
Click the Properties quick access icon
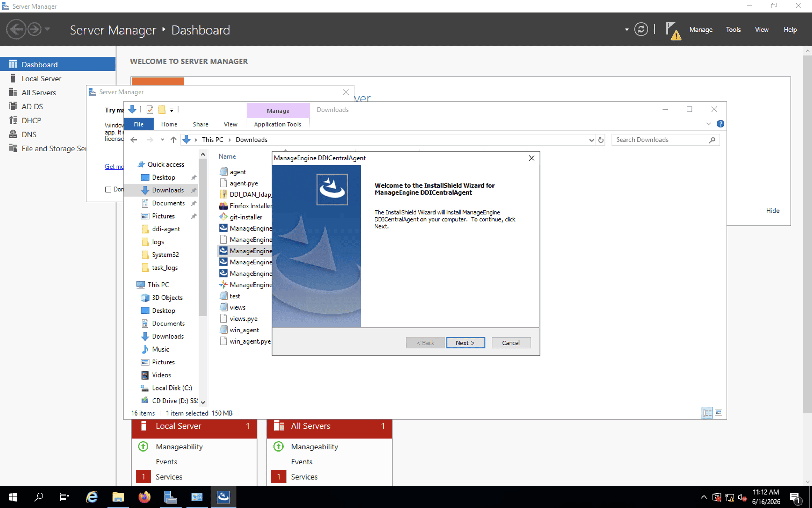150,110
